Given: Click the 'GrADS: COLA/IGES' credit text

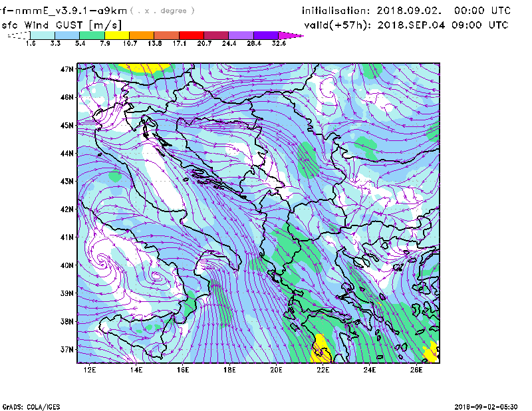Looking at the screenshot, I should coord(31,407).
